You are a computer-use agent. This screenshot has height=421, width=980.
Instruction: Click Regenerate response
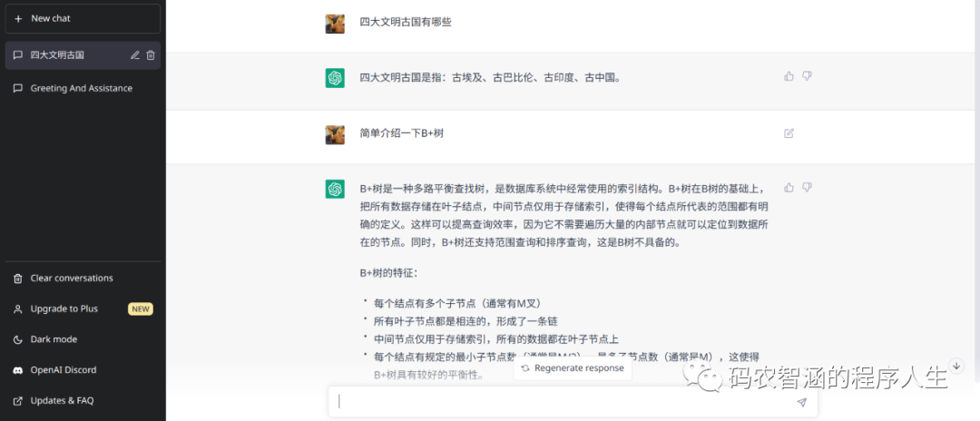coord(573,367)
